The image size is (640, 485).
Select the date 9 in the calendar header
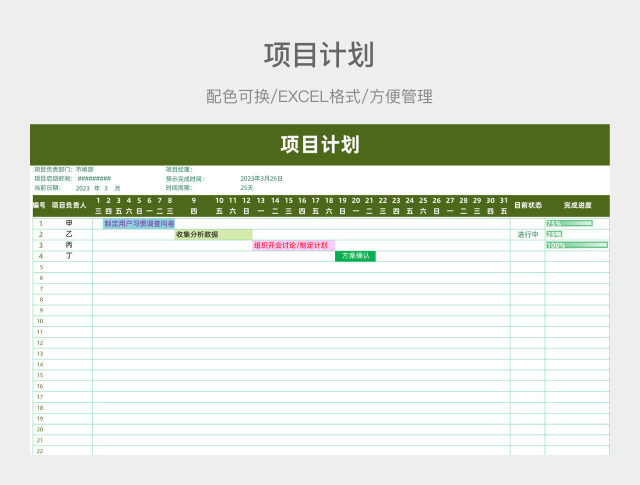point(194,200)
